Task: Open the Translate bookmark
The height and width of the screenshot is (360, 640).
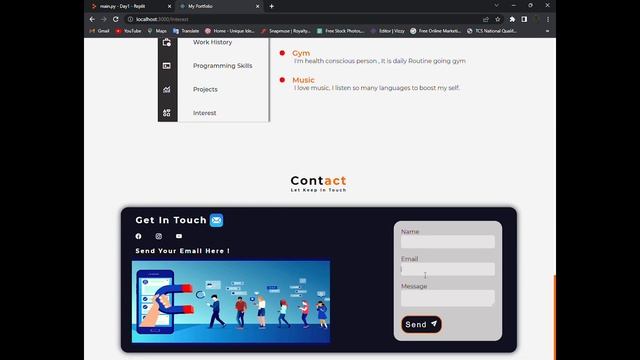Action: click(186, 31)
